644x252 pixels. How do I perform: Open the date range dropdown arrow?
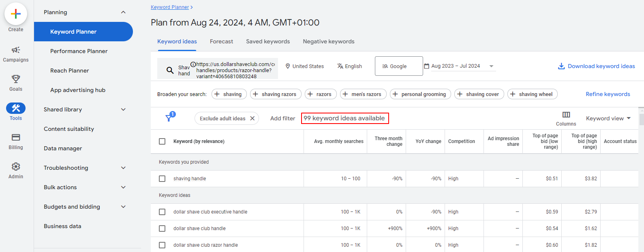pyautogui.click(x=491, y=66)
